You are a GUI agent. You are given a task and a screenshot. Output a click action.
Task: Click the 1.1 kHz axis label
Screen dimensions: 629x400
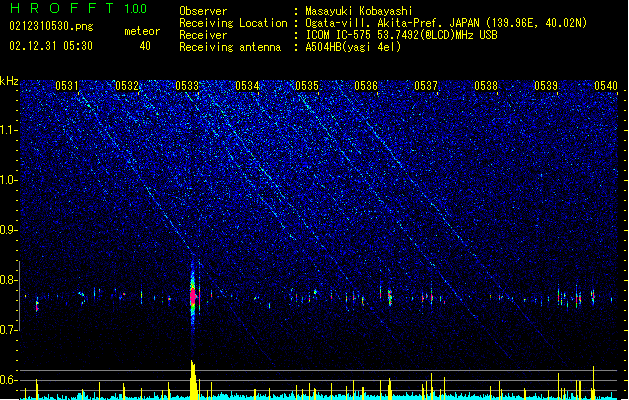click(9, 130)
